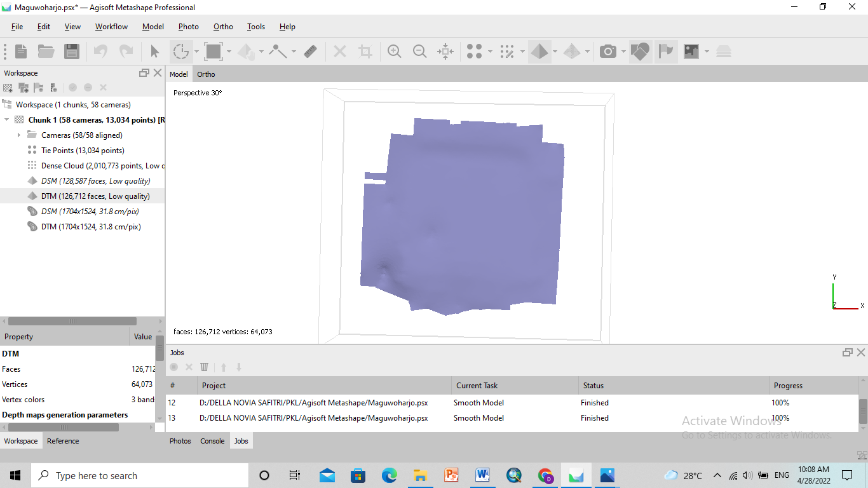Open the selection tool dropdown arrow
The width and height of the screenshot is (868, 488).
tap(196, 51)
